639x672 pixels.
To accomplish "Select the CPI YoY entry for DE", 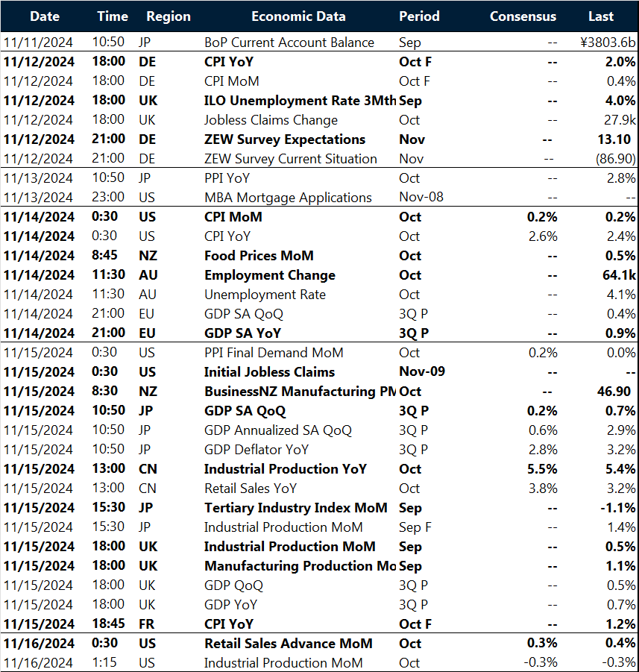I will (x=227, y=62).
